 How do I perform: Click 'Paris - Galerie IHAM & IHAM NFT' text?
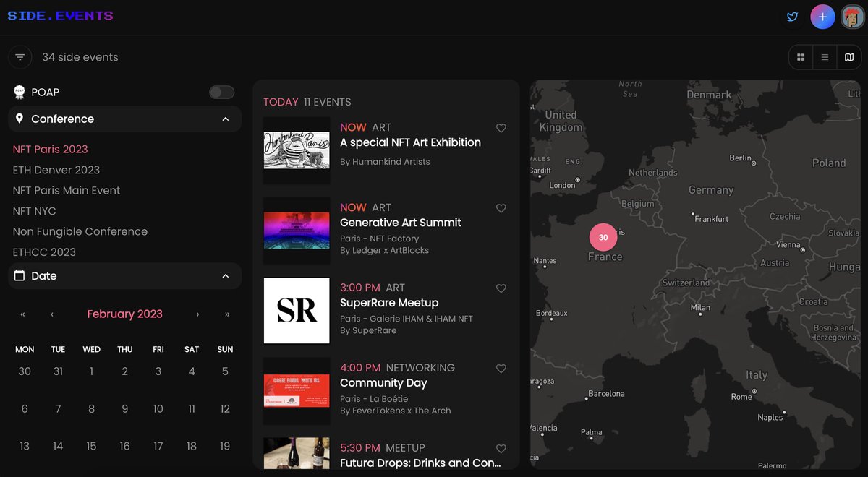407,319
